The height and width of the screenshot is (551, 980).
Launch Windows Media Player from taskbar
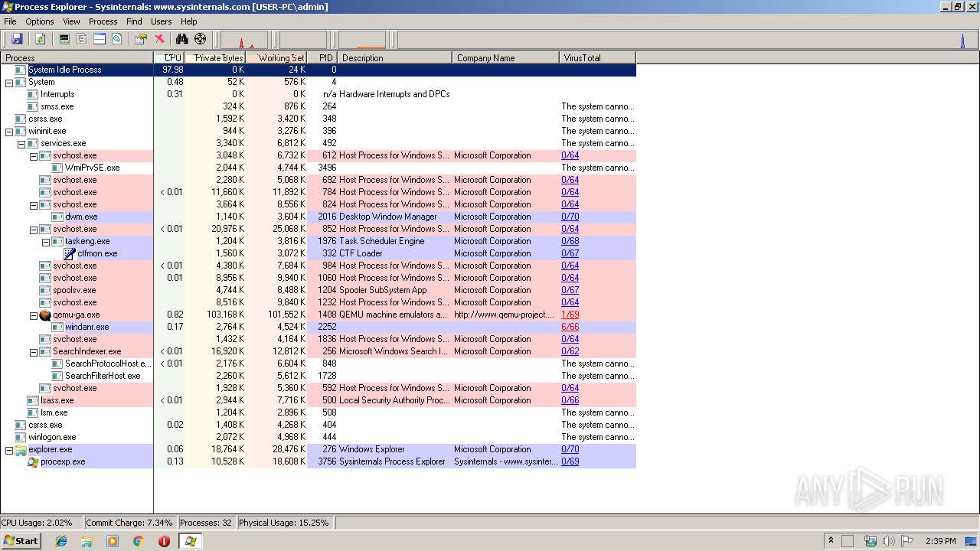(113, 541)
